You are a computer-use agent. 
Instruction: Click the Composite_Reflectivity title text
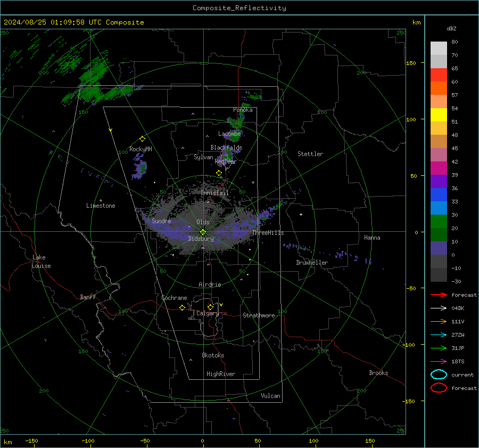pos(240,8)
